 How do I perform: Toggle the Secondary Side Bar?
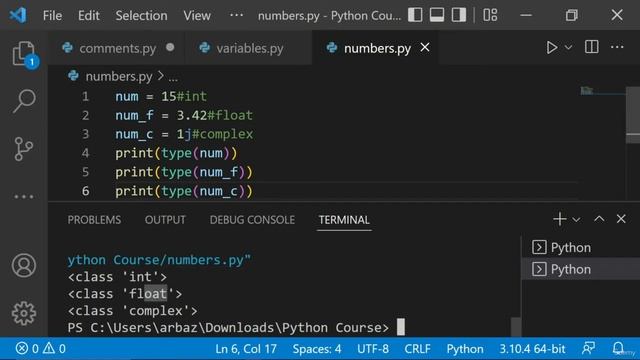click(x=459, y=15)
